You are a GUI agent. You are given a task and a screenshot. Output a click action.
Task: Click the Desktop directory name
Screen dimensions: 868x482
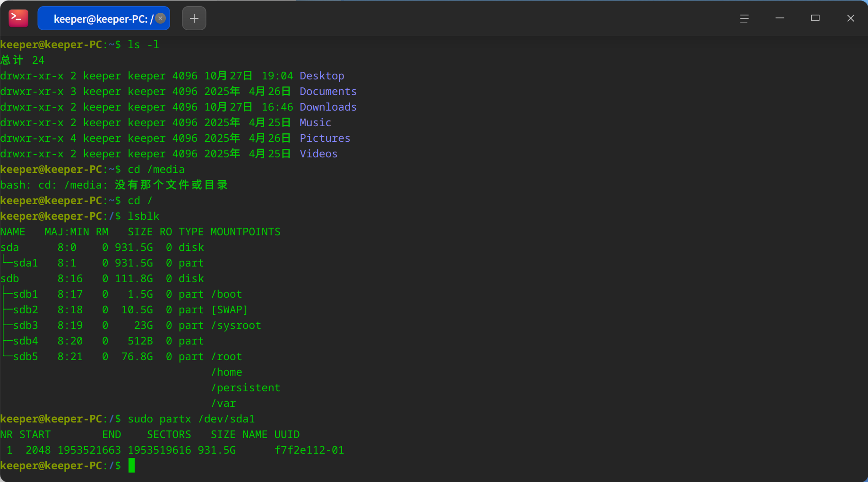[x=322, y=76]
